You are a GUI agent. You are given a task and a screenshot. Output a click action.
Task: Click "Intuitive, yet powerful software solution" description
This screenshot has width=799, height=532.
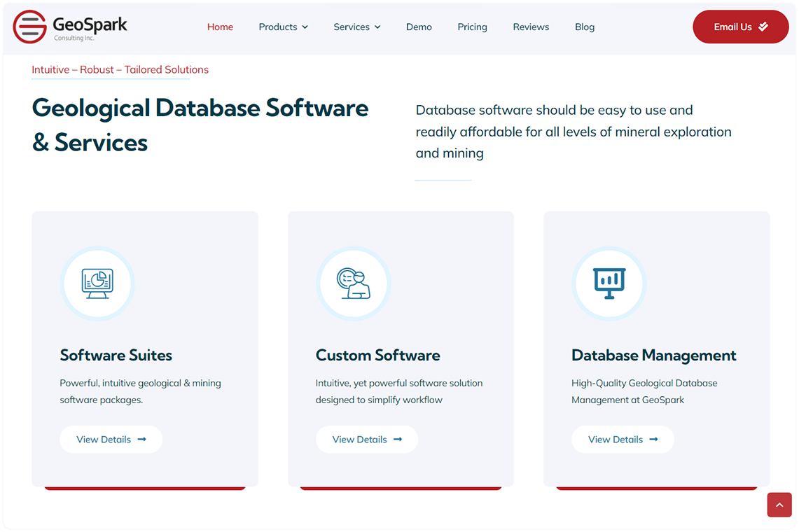[399, 391]
